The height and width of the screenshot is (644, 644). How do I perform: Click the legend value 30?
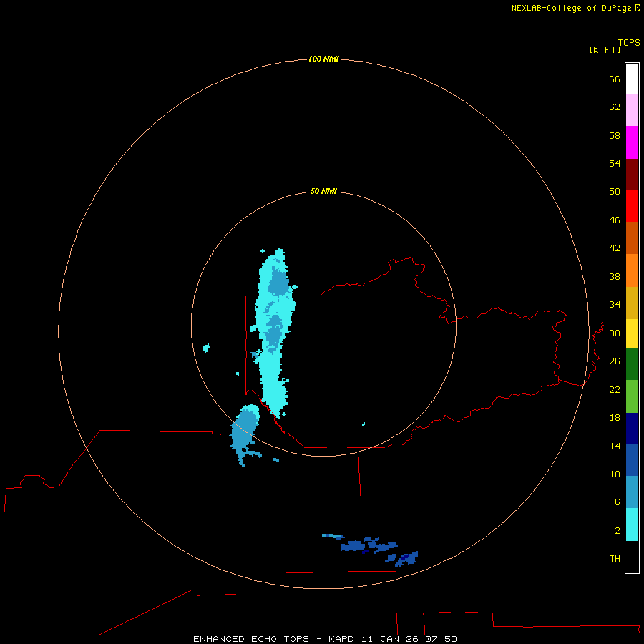615,333
